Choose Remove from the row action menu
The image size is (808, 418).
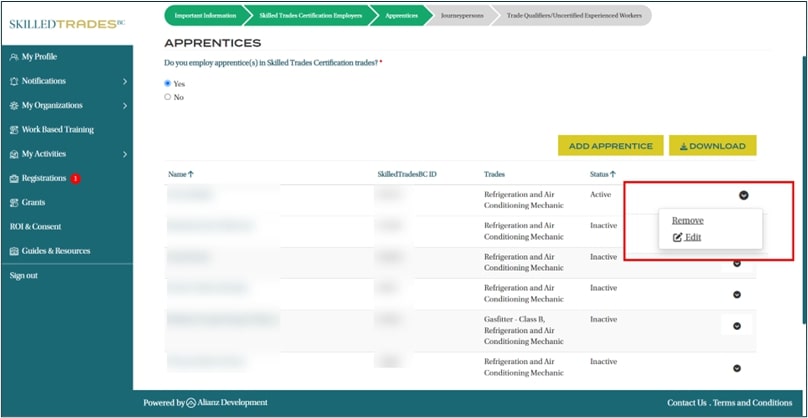point(687,220)
